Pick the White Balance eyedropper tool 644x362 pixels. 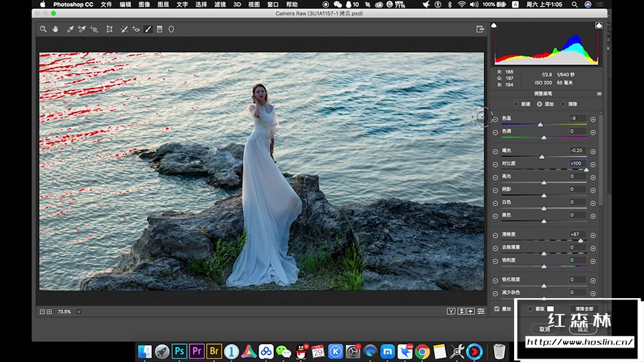coord(70,30)
